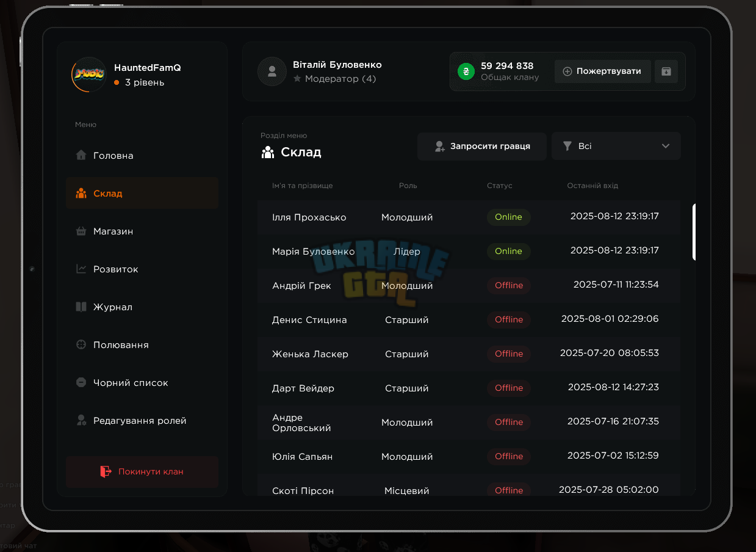
Task: Click the Пожертвувати button
Action: coord(602,71)
